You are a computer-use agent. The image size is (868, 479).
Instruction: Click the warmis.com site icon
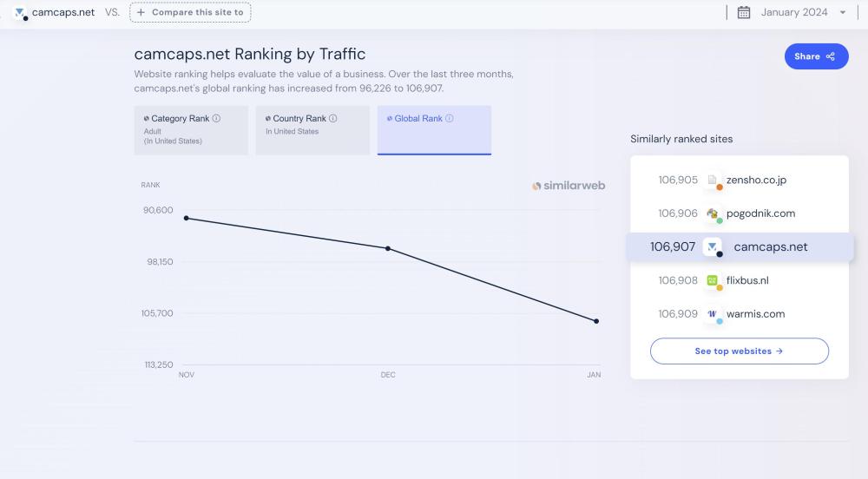713,314
